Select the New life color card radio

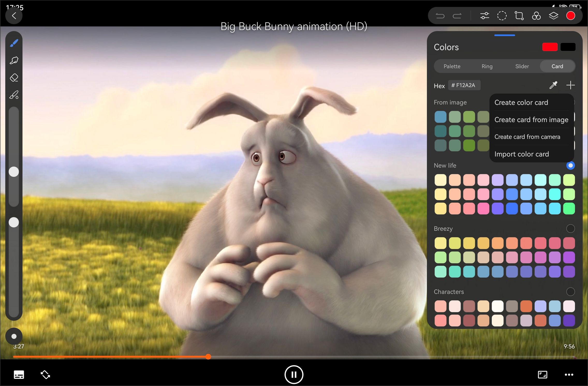[x=570, y=165]
